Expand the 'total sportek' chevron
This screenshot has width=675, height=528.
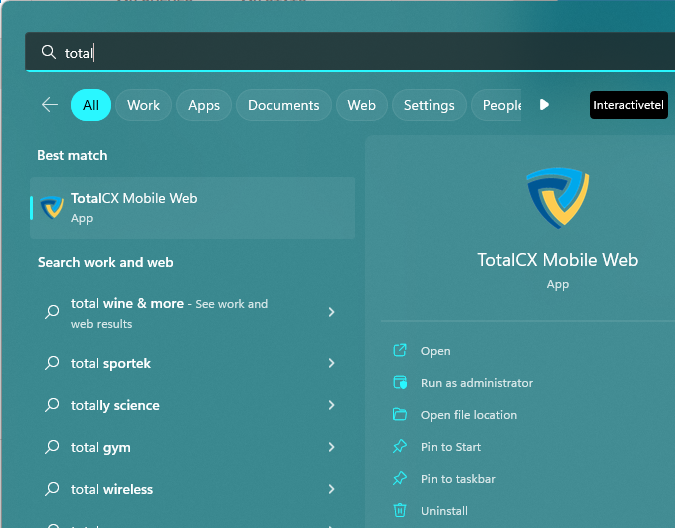click(x=331, y=363)
